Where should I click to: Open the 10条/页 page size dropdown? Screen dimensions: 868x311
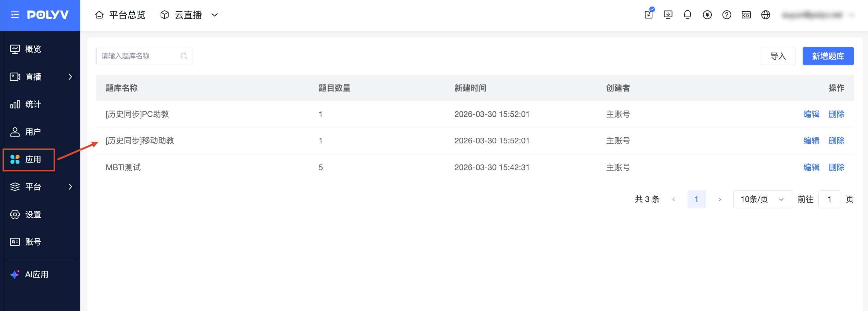(762, 199)
